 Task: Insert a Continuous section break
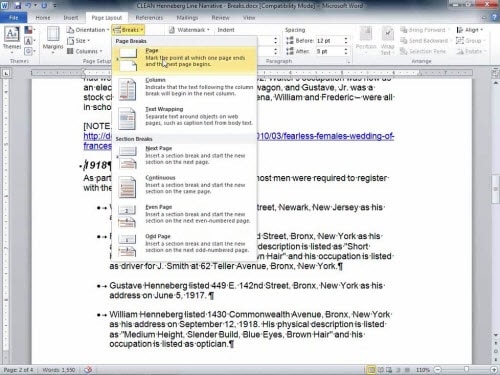[x=184, y=186]
